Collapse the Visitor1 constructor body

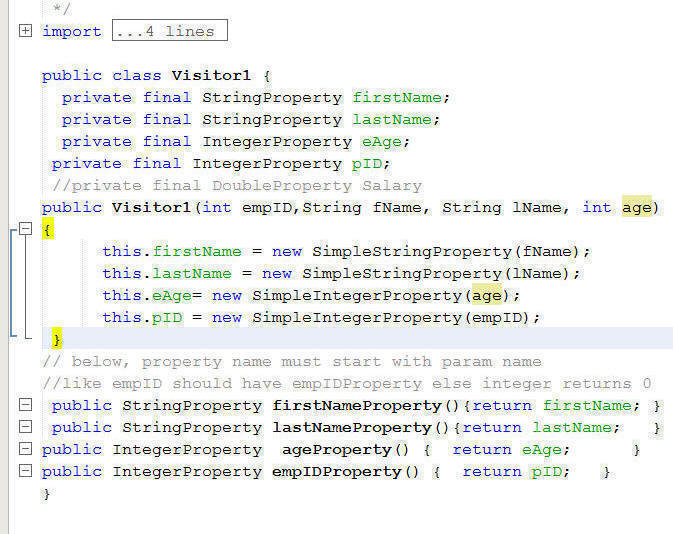click(25, 228)
